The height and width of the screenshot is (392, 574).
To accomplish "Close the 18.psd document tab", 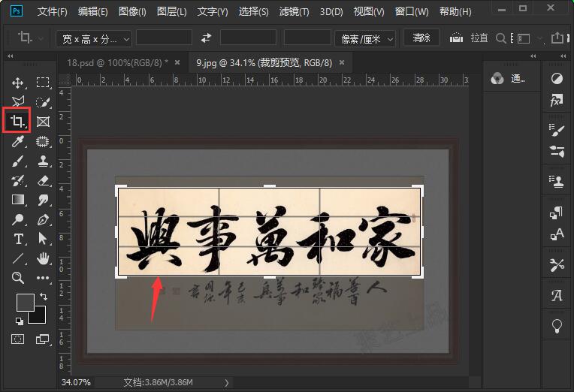I will 177,62.
